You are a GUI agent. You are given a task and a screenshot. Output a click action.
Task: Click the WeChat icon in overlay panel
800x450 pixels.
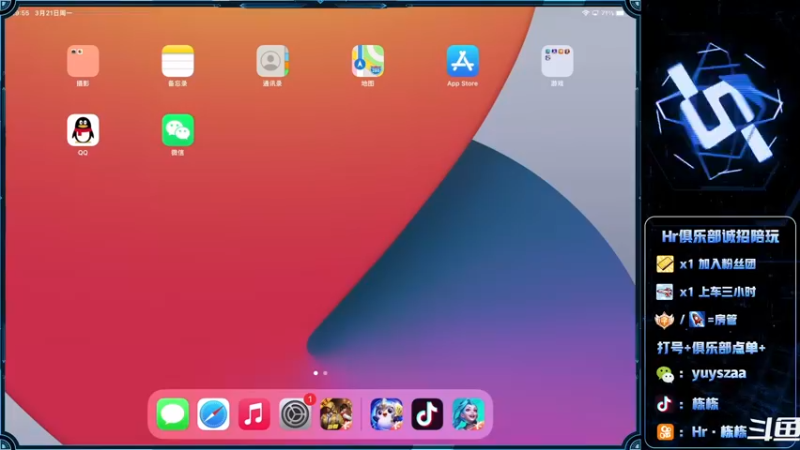click(665, 374)
